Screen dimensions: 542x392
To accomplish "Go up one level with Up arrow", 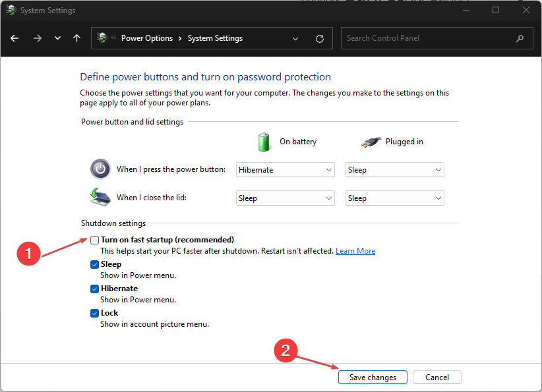I will tap(76, 38).
